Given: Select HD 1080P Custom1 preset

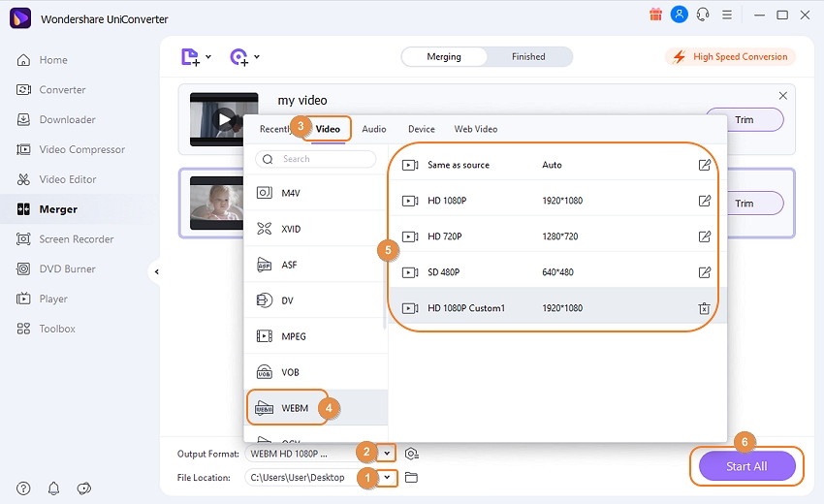Looking at the screenshot, I should (x=557, y=308).
